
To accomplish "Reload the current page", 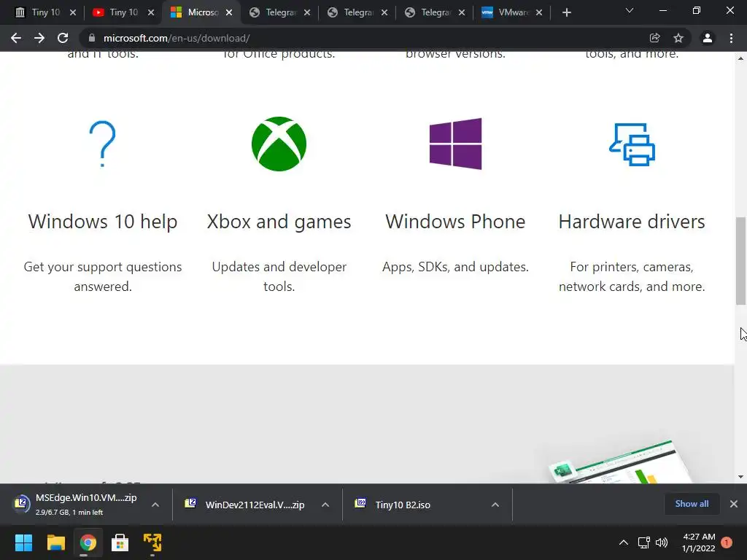I will pos(63,38).
